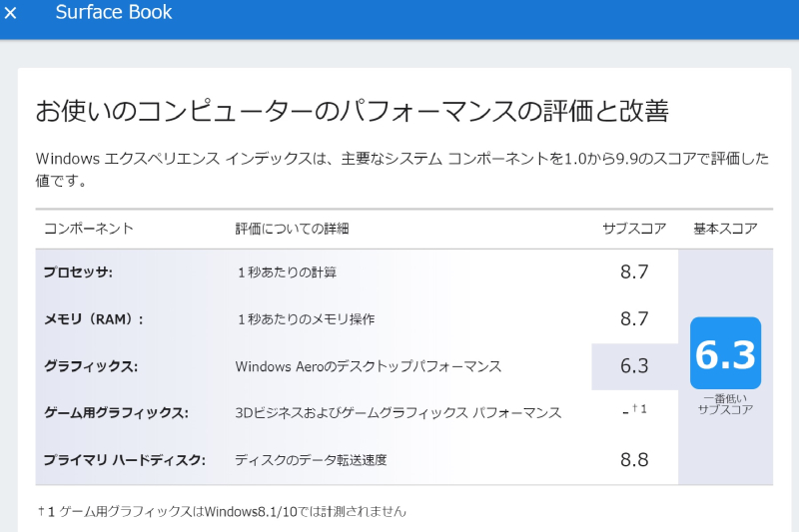Click the page heading お使いのコンピューターのパフォーマンス
This screenshot has width=799, height=532.
tap(352, 111)
